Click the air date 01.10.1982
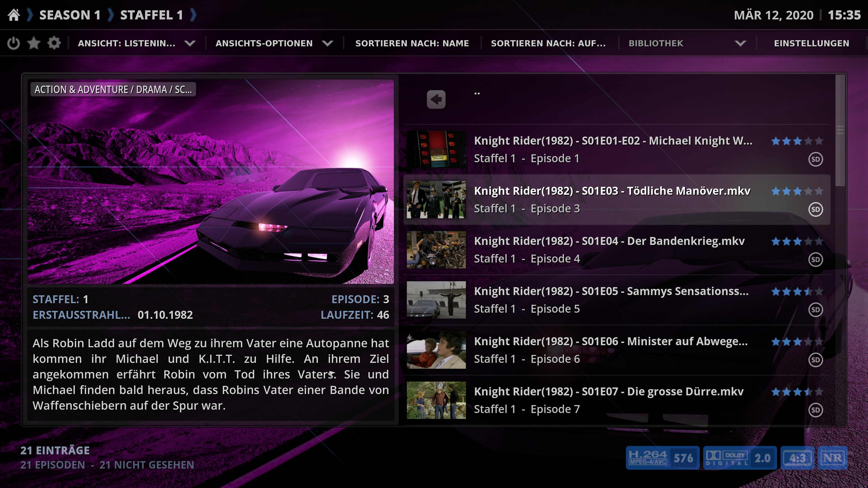 165,315
